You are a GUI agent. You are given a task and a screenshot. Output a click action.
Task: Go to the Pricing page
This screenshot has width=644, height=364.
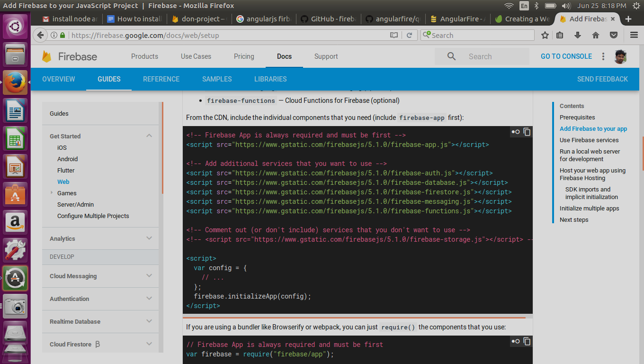(244, 56)
